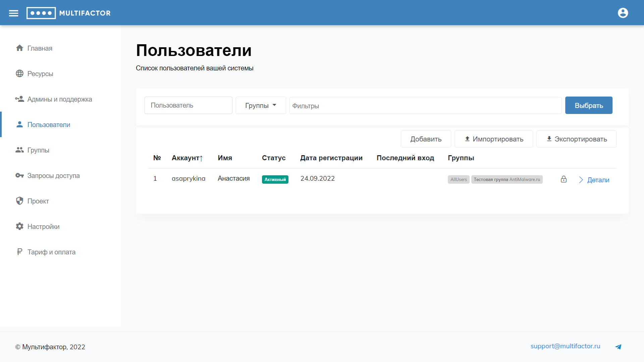
Task: Click the gear icon for Настройки
Action: point(19,226)
